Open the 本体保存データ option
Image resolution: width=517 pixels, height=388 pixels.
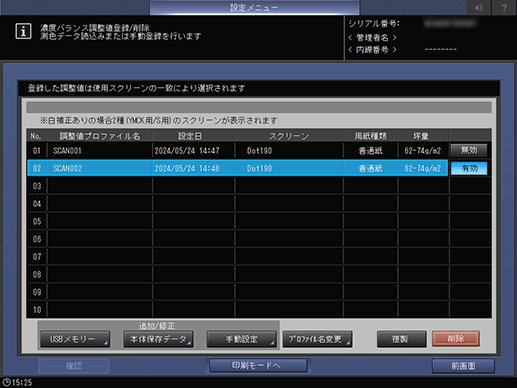click(158, 339)
